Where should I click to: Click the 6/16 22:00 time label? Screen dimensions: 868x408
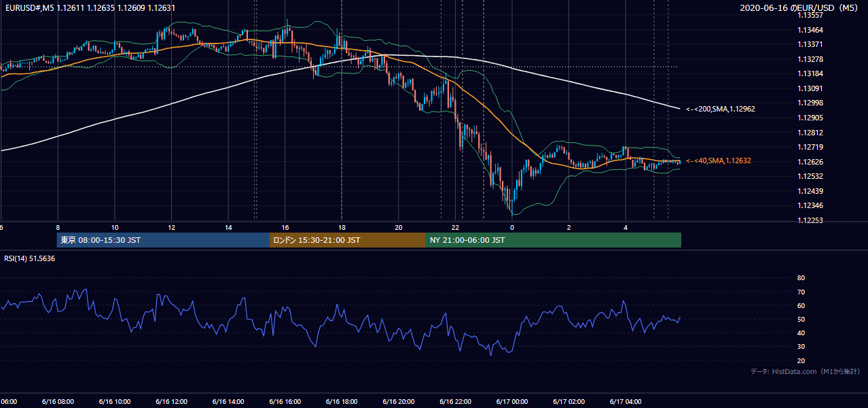[x=455, y=401]
